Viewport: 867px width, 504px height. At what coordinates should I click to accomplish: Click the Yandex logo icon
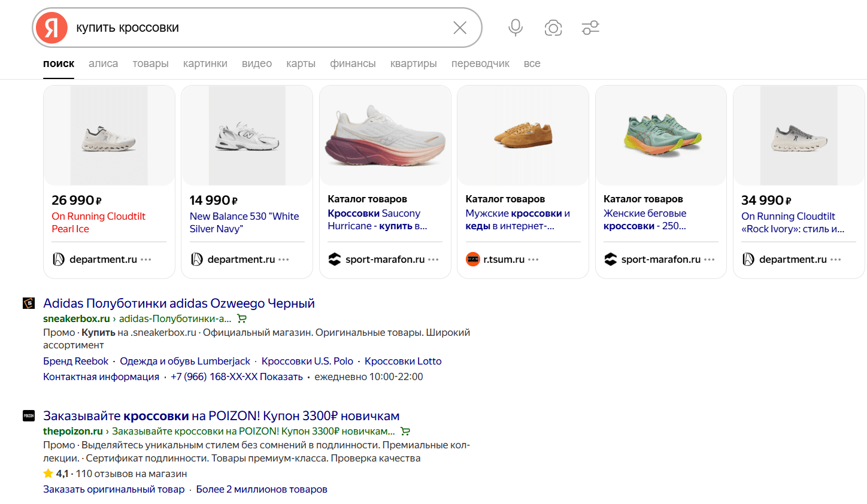point(51,28)
